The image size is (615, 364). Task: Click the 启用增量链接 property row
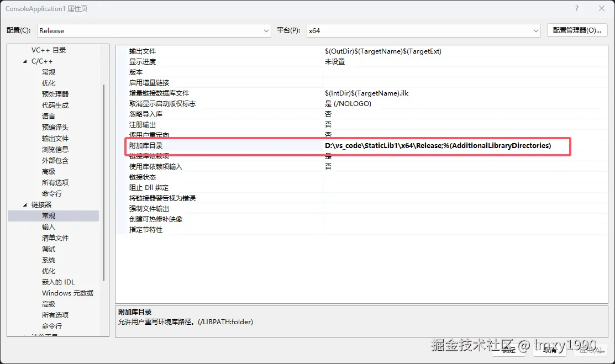[x=361, y=83]
